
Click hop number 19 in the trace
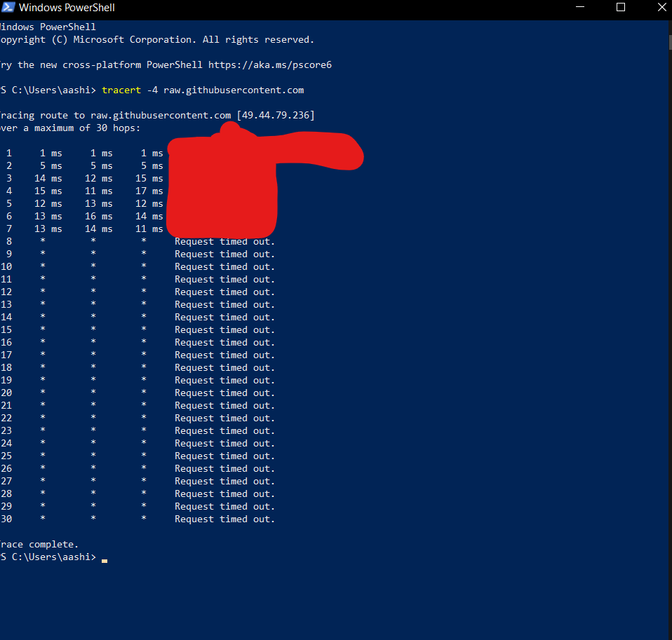pyautogui.click(x=6, y=381)
